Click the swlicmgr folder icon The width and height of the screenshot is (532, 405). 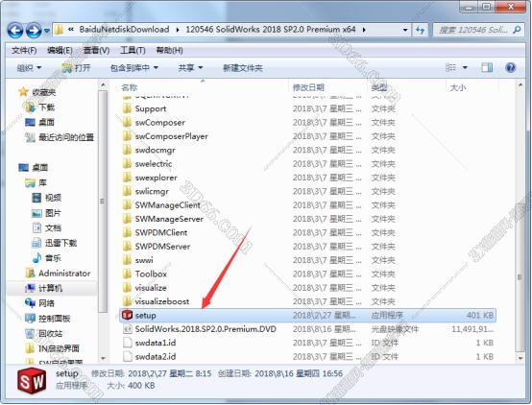pos(127,191)
